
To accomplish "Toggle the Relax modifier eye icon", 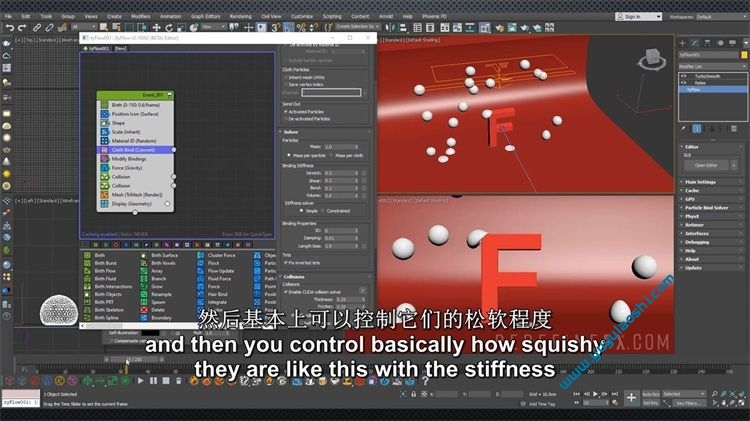I will click(x=684, y=83).
